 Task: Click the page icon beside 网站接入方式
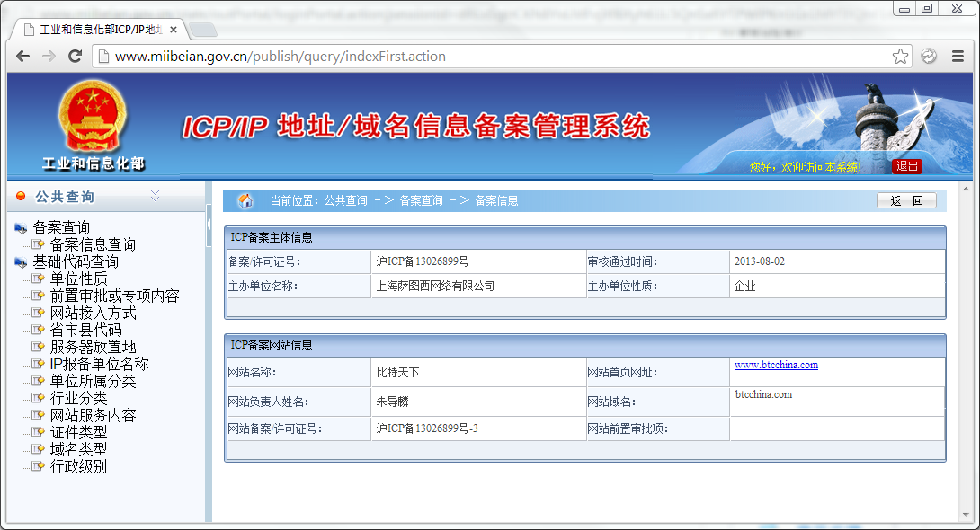coord(38,312)
